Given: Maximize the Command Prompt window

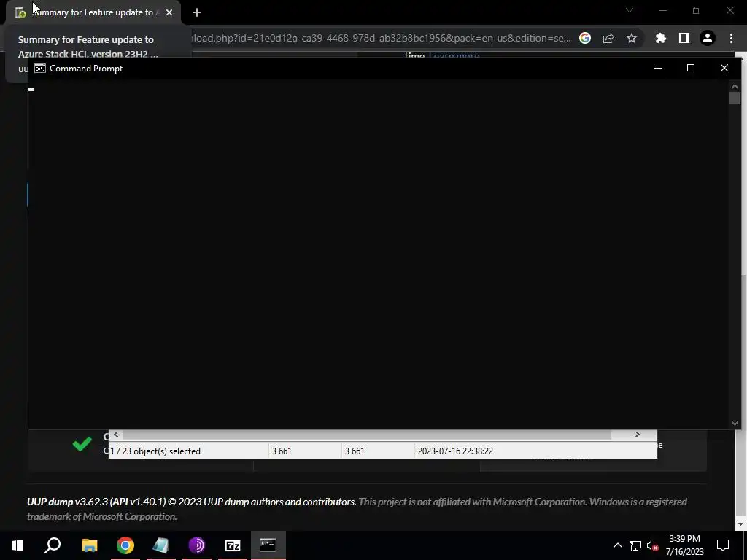Looking at the screenshot, I should pyautogui.click(x=691, y=68).
